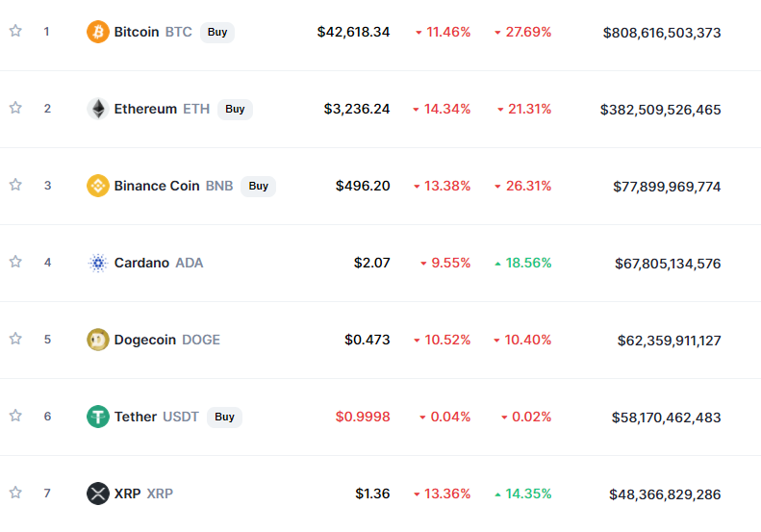The width and height of the screenshot is (761, 532).
Task: Open the Cardano ADA coin page
Action: click(141, 263)
